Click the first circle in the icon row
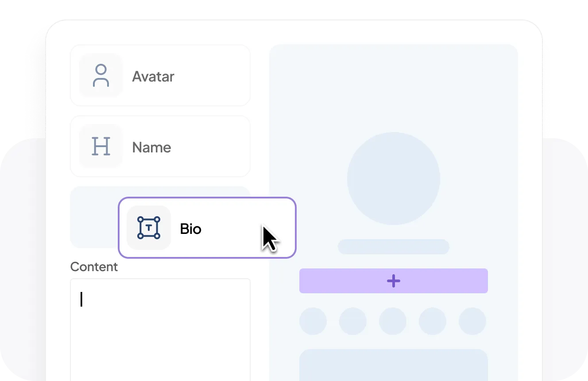Screen dimensions: 588x381 pos(313,321)
